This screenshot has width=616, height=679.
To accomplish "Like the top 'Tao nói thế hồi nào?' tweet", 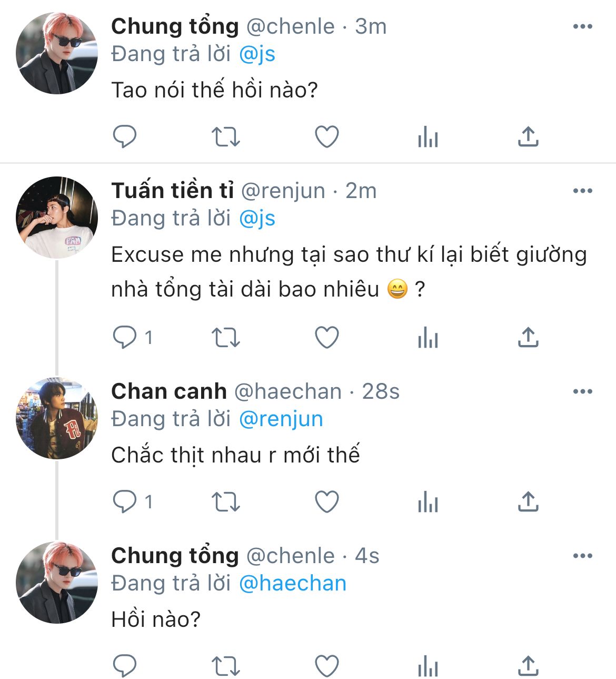I will 326,137.
